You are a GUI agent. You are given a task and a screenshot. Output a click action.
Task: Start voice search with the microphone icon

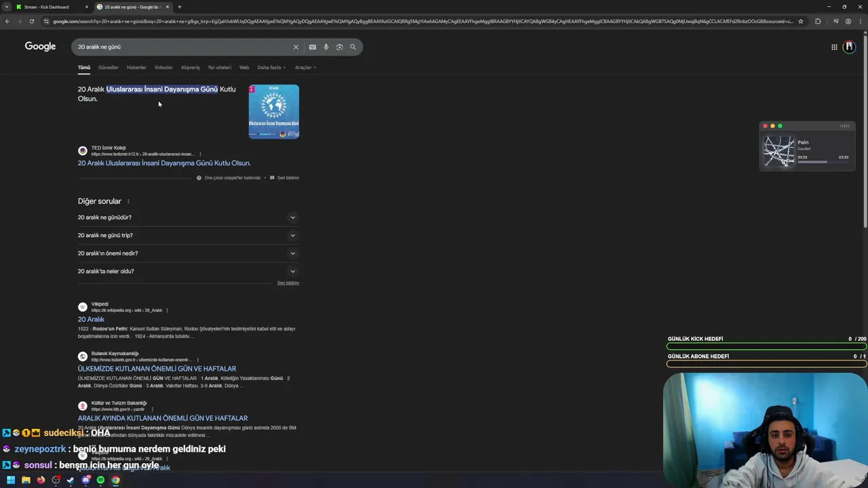coord(326,47)
